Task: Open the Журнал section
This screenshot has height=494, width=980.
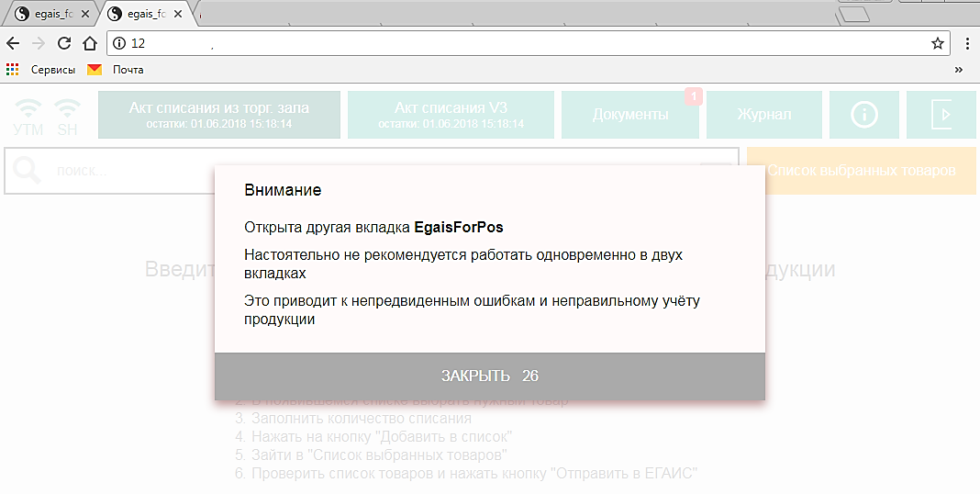Action: (x=763, y=115)
